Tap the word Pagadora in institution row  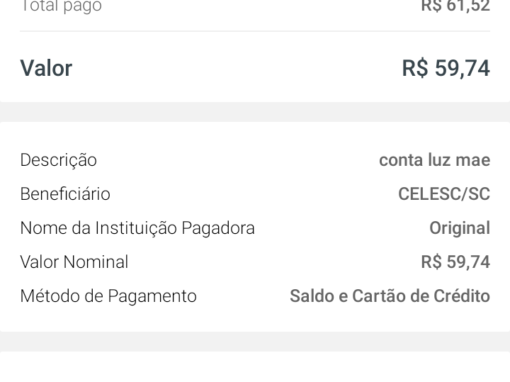point(218,229)
